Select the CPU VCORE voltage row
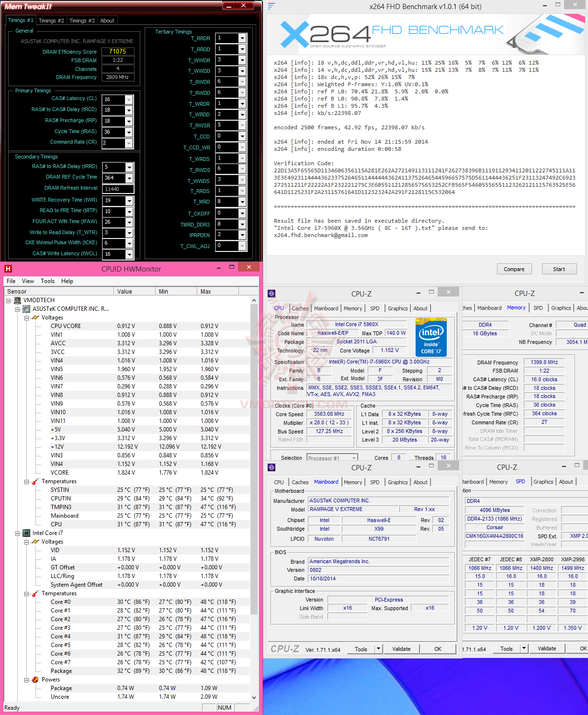Screen dimensions: 588x715 [x=127, y=326]
